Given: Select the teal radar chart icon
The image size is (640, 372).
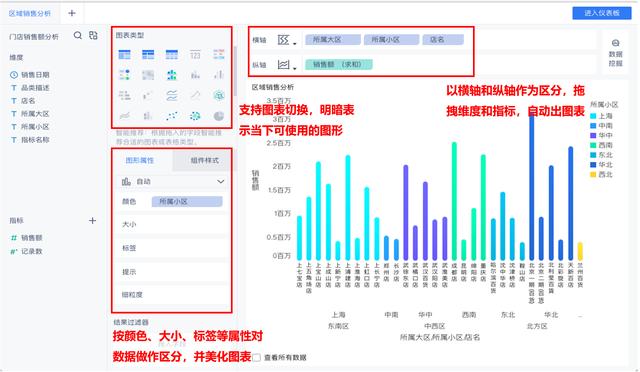Looking at the screenshot, I should 219,96.
